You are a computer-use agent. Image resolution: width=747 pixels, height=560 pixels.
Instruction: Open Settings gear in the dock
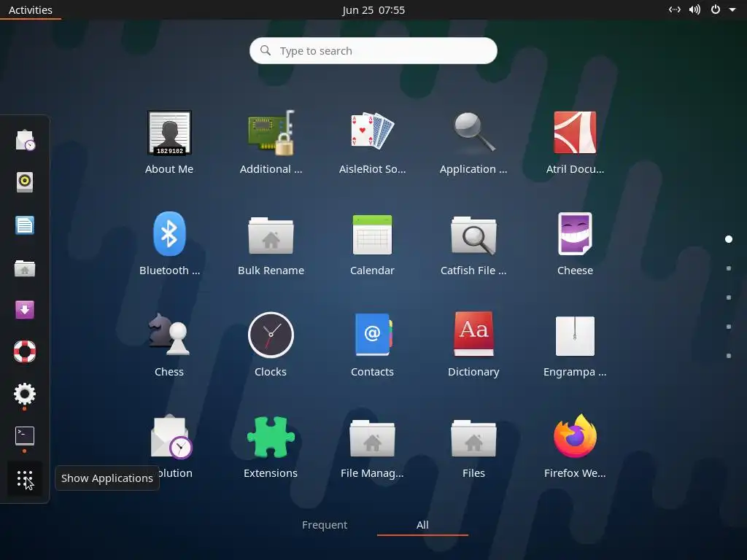coord(25,394)
